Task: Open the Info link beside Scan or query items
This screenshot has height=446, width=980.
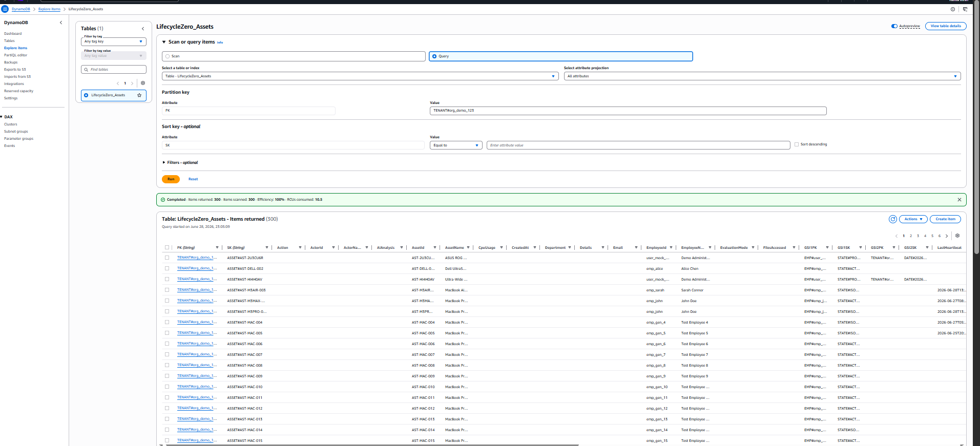Action: point(220,43)
